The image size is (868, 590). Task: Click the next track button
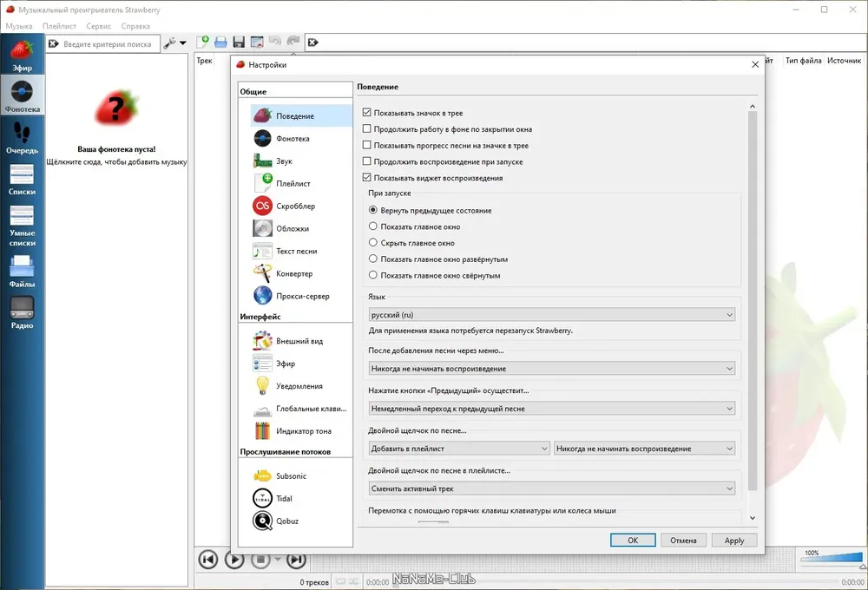(296, 560)
